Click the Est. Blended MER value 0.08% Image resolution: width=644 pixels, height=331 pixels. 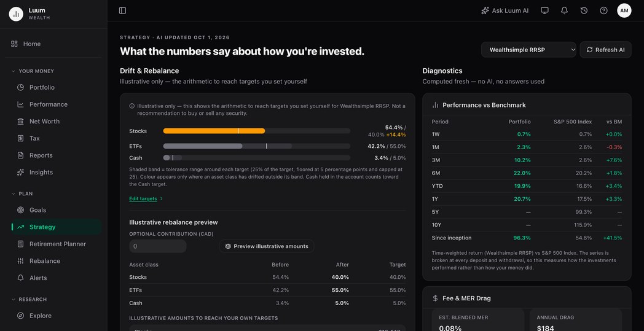coord(450,328)
